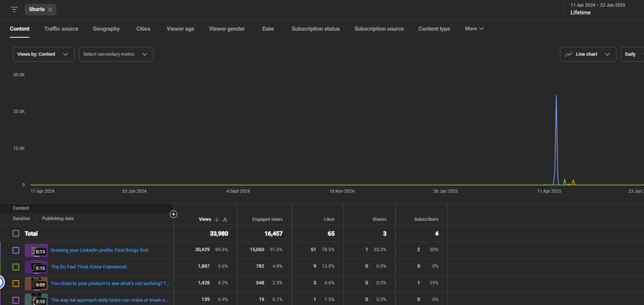
Task: Click the warning triangle next to Views
Action: [225, 220]
